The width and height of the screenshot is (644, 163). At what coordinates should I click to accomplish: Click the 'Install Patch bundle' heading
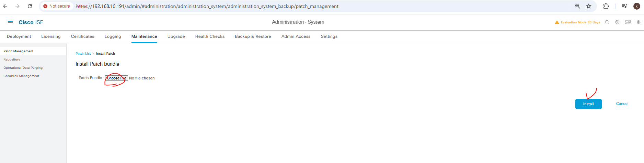(x=97, y=64)
